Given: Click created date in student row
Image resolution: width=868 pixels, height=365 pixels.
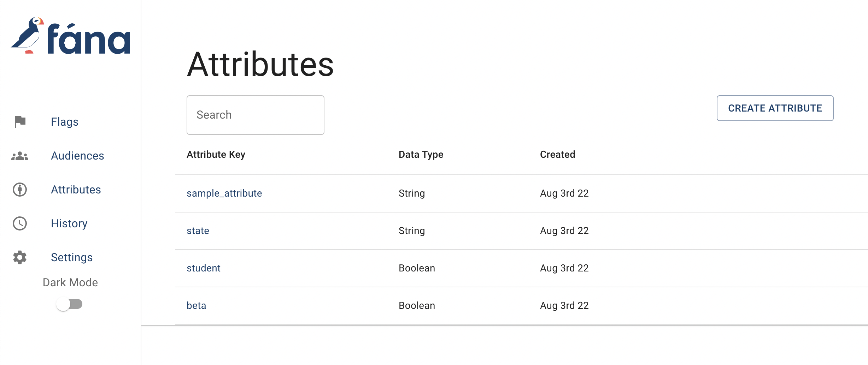Looking at the screenshot, I should point(564,268).
